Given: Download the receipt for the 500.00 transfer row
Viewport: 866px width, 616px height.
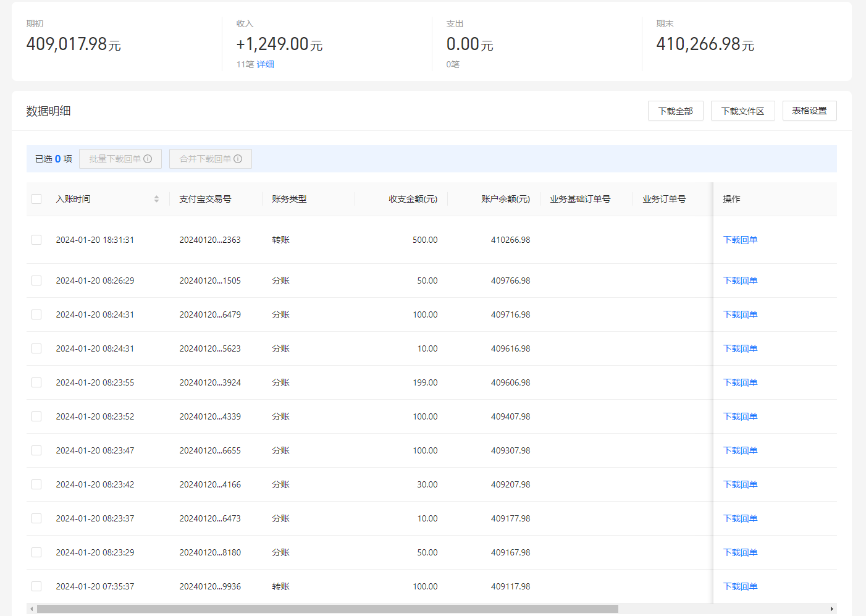Looking at the screenshot, I should tap(740, 240).
